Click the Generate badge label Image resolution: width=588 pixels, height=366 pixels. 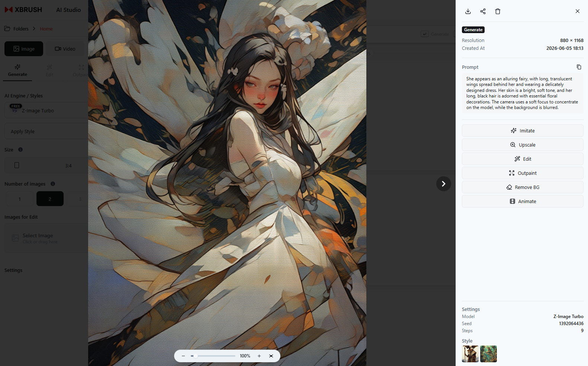click(x=473, y=30)
